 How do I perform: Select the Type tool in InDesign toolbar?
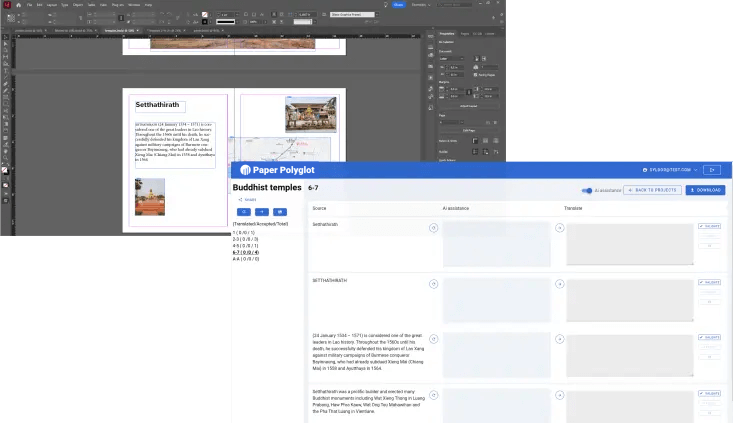pos(6,71)
